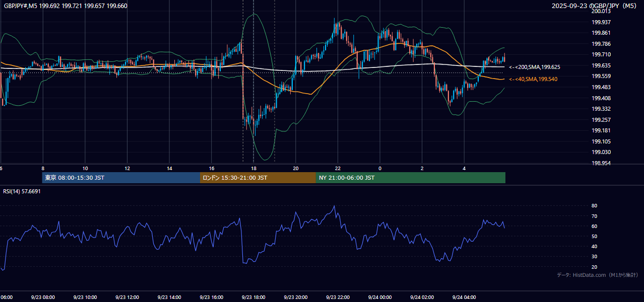
Task: Click RSI scale value 50
Action: 594,236
